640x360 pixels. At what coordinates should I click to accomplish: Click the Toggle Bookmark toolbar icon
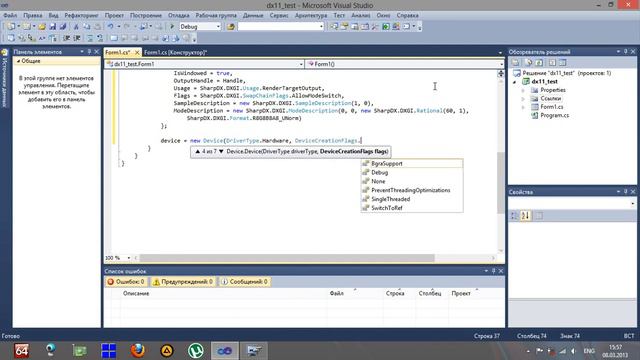(114, 38)
